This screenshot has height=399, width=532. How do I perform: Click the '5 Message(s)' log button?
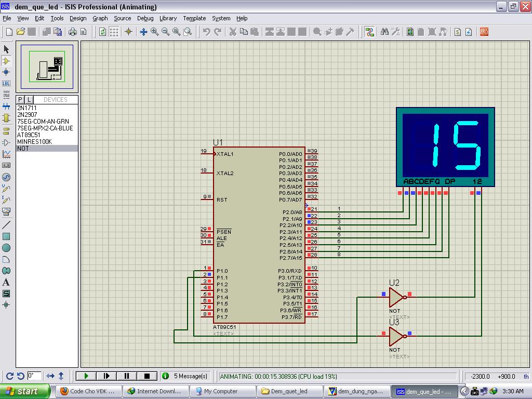(x=185, y=376)
